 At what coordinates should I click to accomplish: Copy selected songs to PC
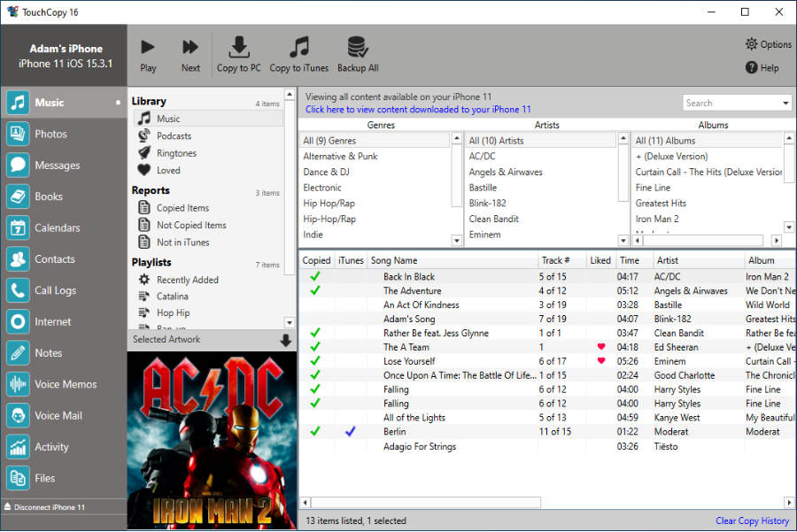[x=238, y=55]
